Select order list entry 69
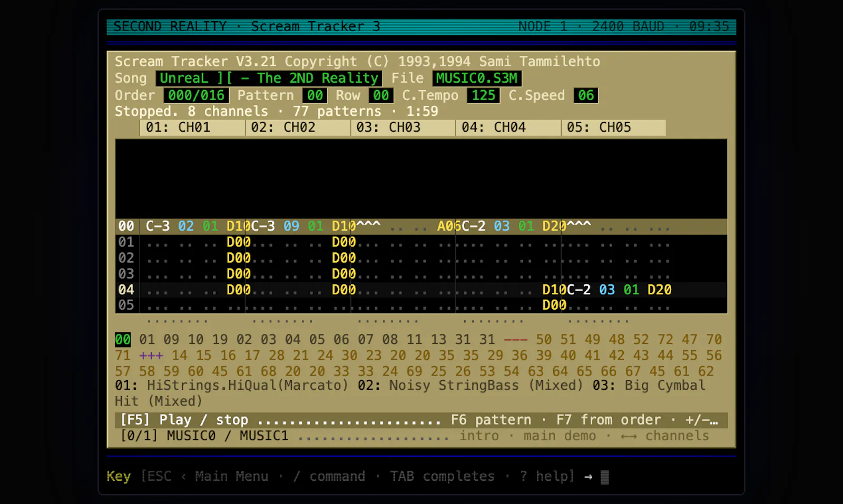Image resolution: width=843 pixels, height=504 pixels. [x=414, y=371]
